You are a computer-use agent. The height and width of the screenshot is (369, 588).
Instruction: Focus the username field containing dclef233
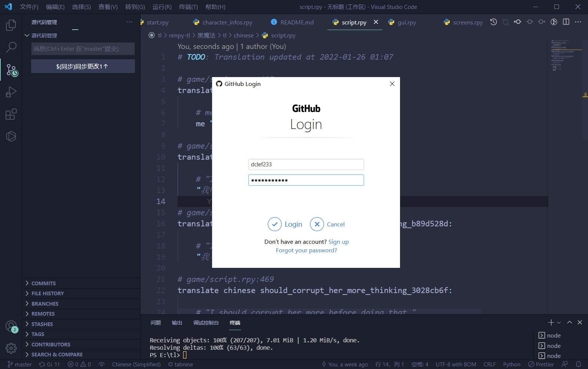coord(306,164)
